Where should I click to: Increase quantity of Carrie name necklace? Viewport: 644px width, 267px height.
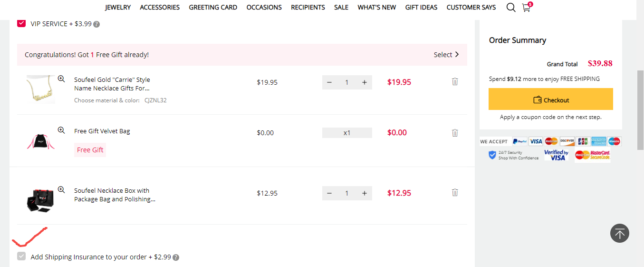(x=365, y=82)
